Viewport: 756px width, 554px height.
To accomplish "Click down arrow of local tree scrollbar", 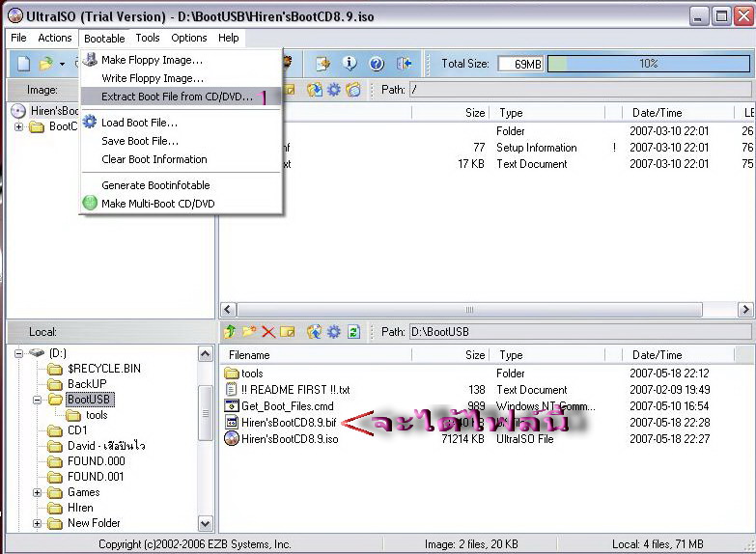I will point(205,523).
